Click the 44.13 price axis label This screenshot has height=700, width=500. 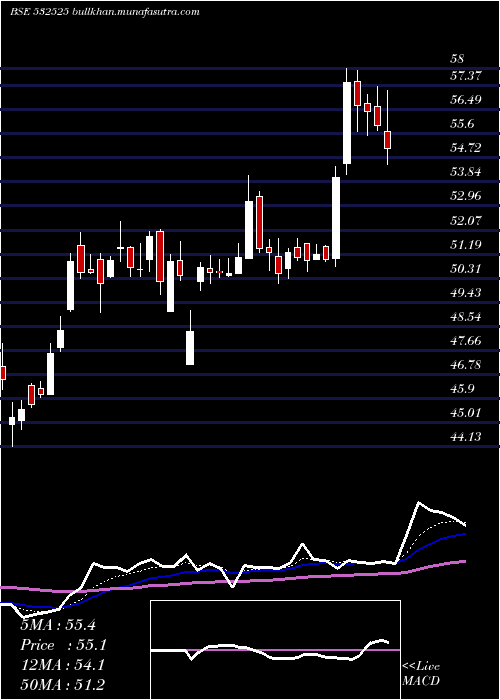tap(466, 438)
